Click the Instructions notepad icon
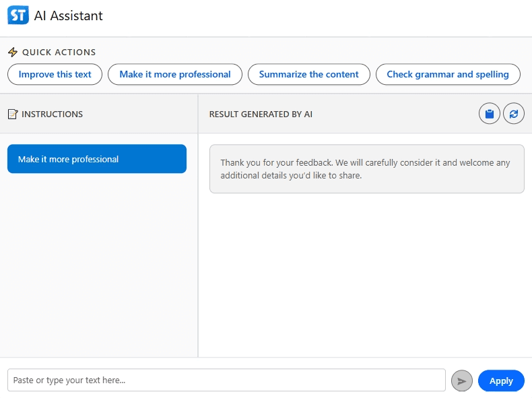 13,114
